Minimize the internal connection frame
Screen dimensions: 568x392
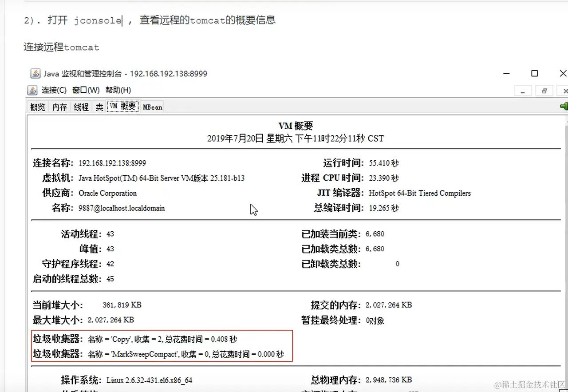point(523,91)
